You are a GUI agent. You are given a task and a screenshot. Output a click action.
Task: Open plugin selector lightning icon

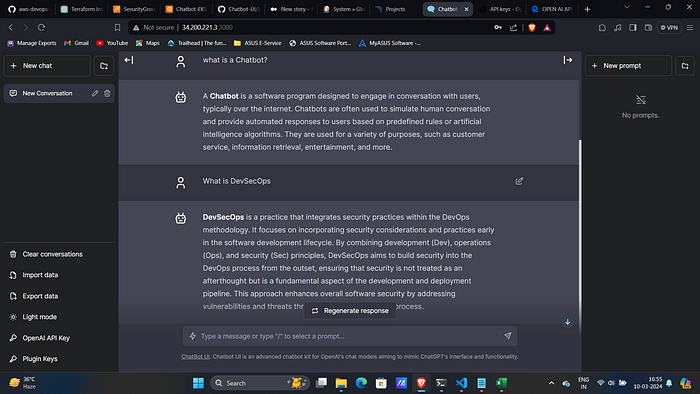192,336
